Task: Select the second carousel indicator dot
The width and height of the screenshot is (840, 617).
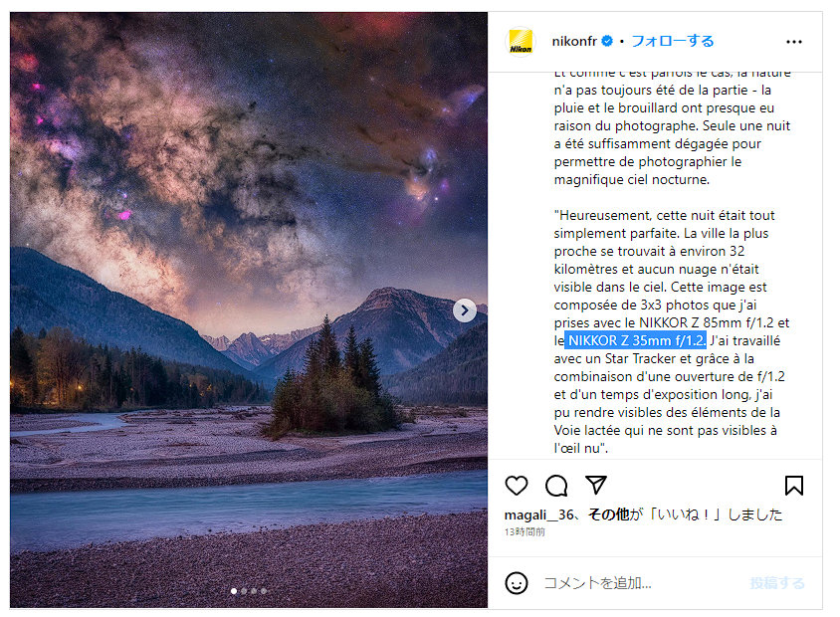Action: coord(244,591)
